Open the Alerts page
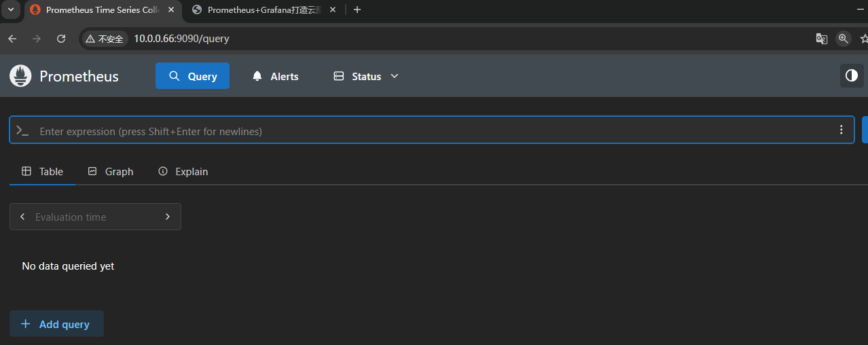 275,76
